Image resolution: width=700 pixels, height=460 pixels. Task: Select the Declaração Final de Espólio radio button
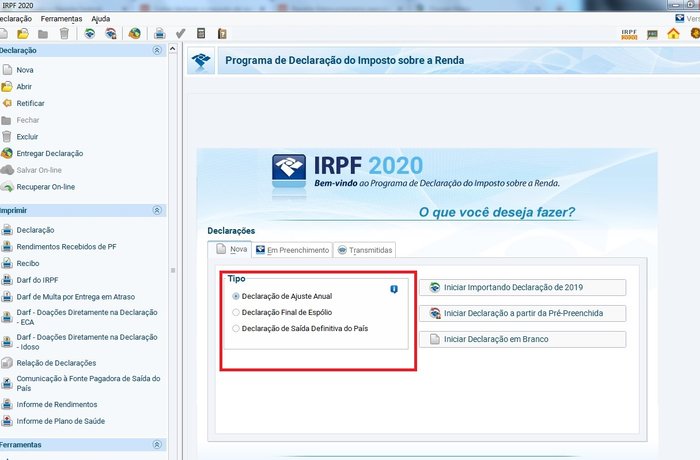tap(236, 312)
